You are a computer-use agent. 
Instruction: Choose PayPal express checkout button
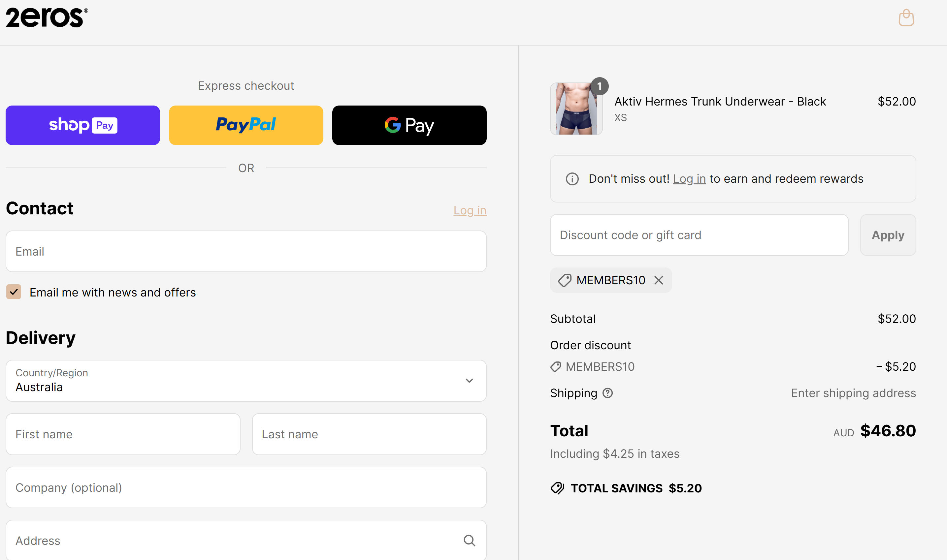click(246, 125)
